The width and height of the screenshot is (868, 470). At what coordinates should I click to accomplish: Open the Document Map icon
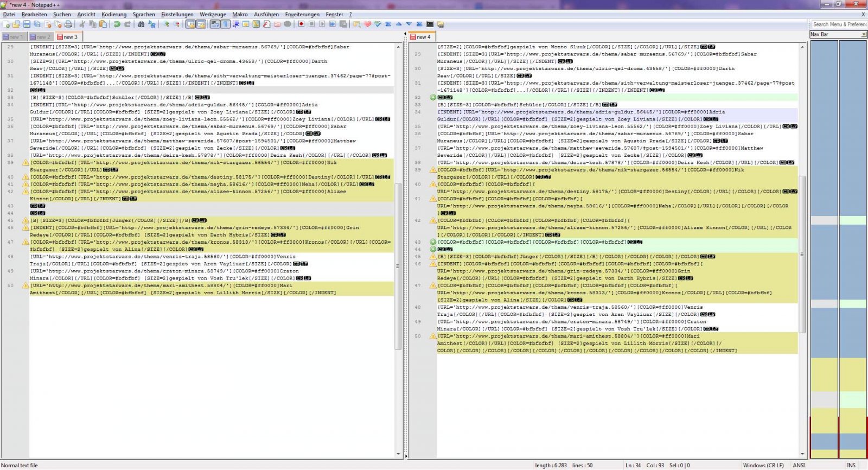pyautogui.click(x=256, y=24)
